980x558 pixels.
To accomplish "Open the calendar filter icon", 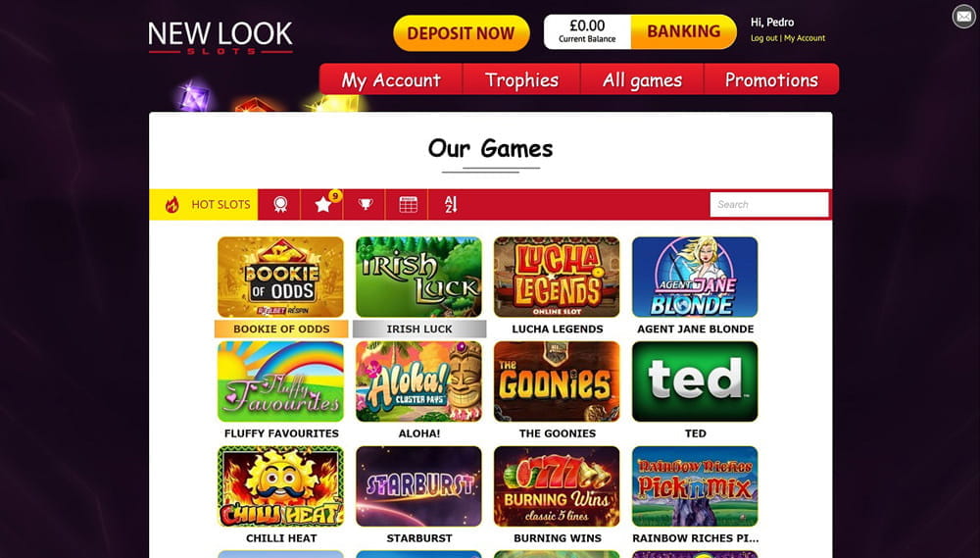I will click(x=407, y=205).
